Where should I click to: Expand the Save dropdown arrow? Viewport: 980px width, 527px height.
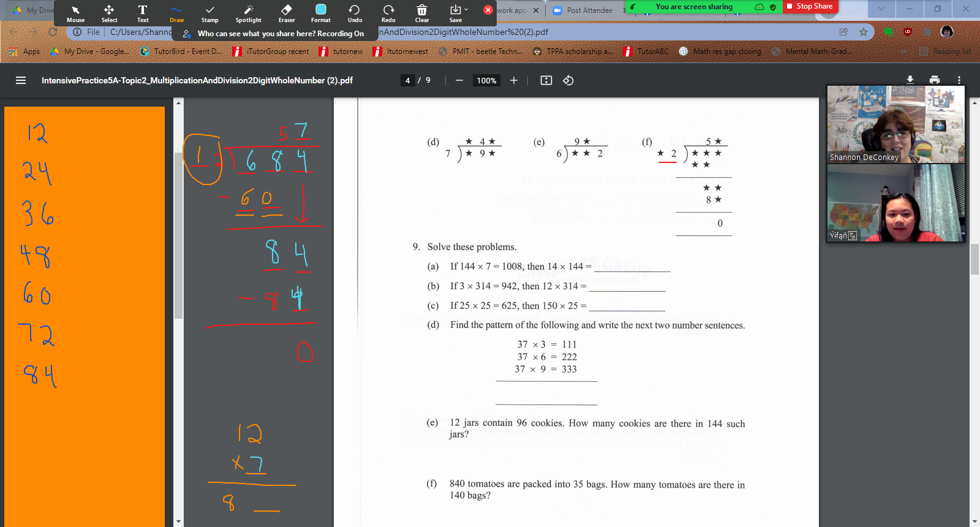point(467,9)
